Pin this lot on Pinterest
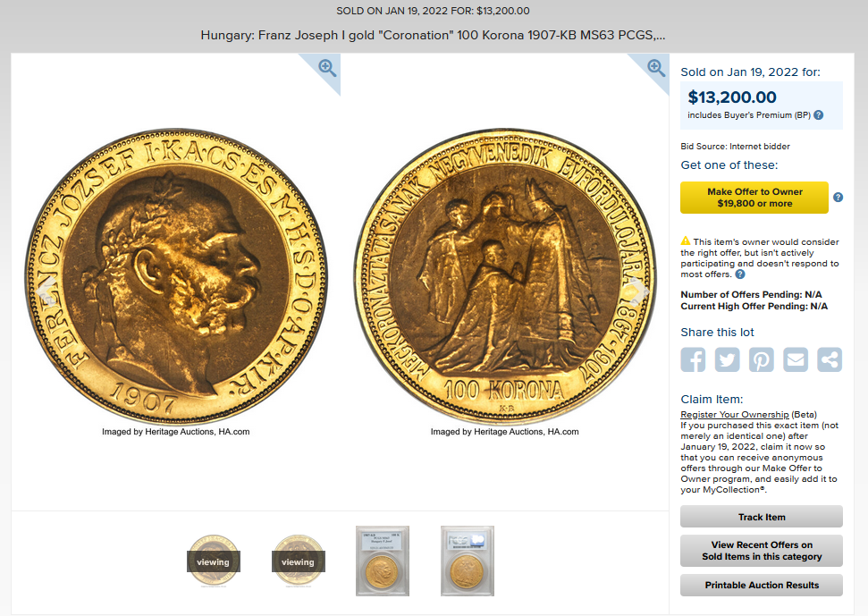 click(761, 359)
